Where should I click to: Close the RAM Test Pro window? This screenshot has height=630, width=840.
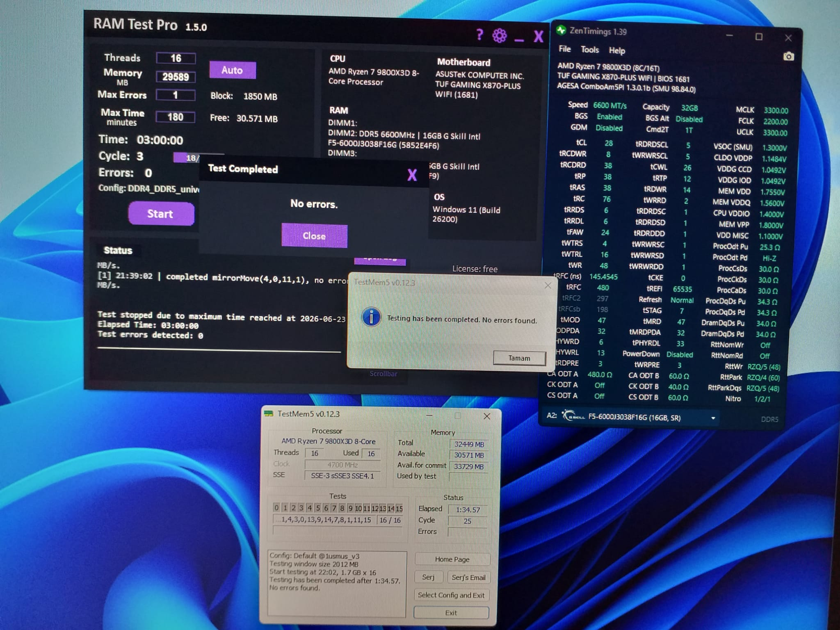pyautogui.click(x=538, y=37)
